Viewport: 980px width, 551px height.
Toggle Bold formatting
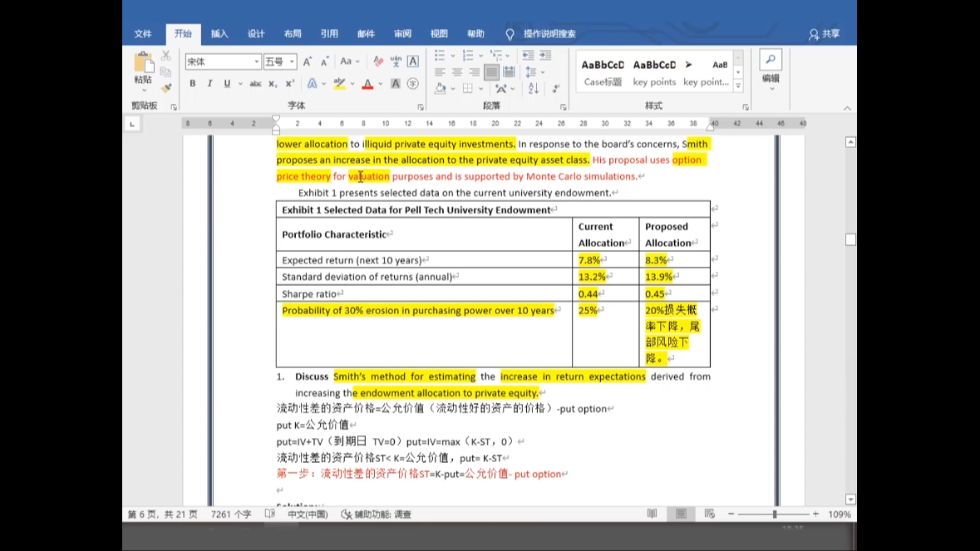[193, 84]
